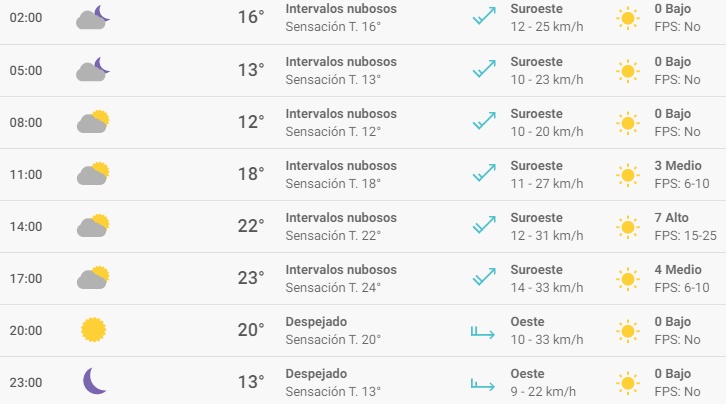Click the west wind arrow at 23:00

point(483,384)
